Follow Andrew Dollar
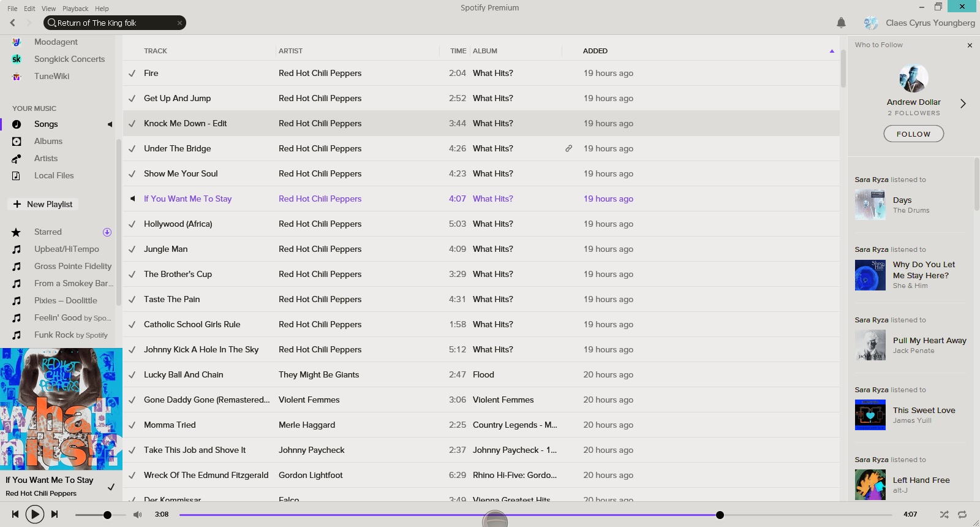Viewport: 980px width, 527px height. point(913,134)
